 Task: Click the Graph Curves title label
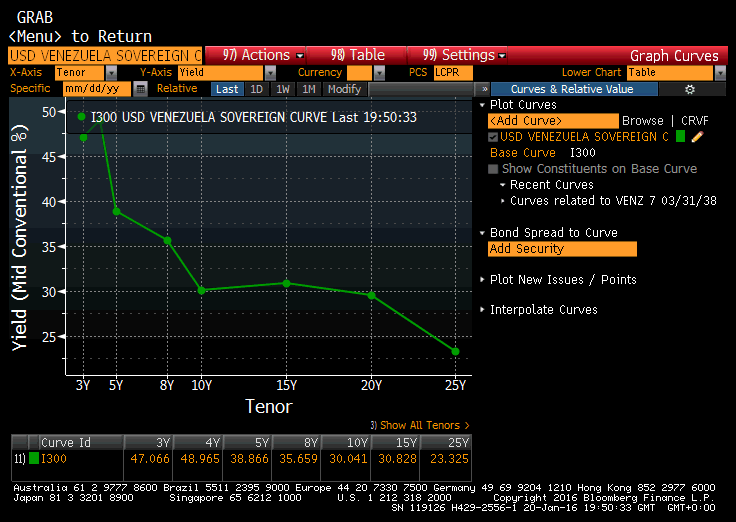pyautogui.click(x=674, y=55)
